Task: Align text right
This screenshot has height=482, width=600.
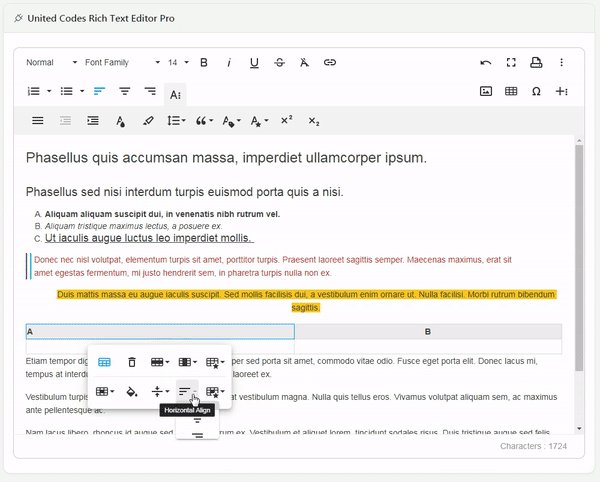Action: 150,91
